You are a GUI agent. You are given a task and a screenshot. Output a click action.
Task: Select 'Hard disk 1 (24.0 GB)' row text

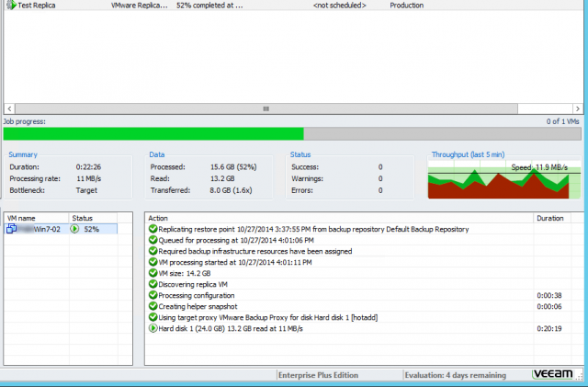(x=231, y=328)
